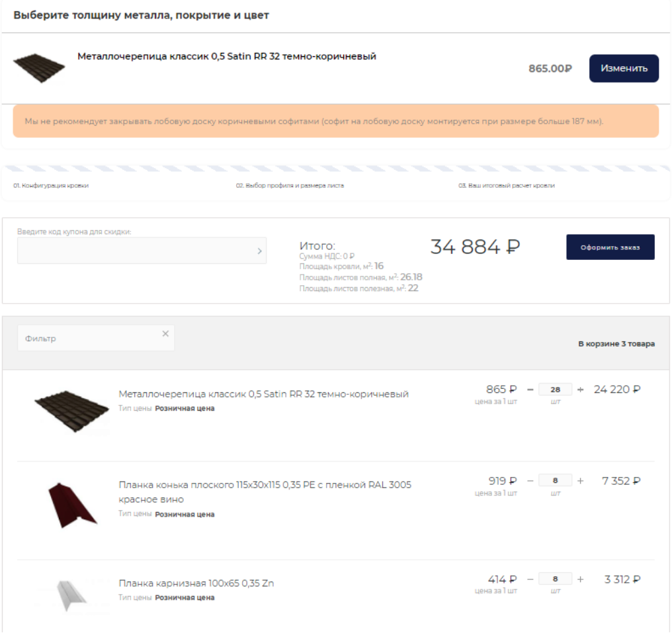Click into the Фильтр search field
This screenshot has width=672, height=635.
(x=89, y=339)
